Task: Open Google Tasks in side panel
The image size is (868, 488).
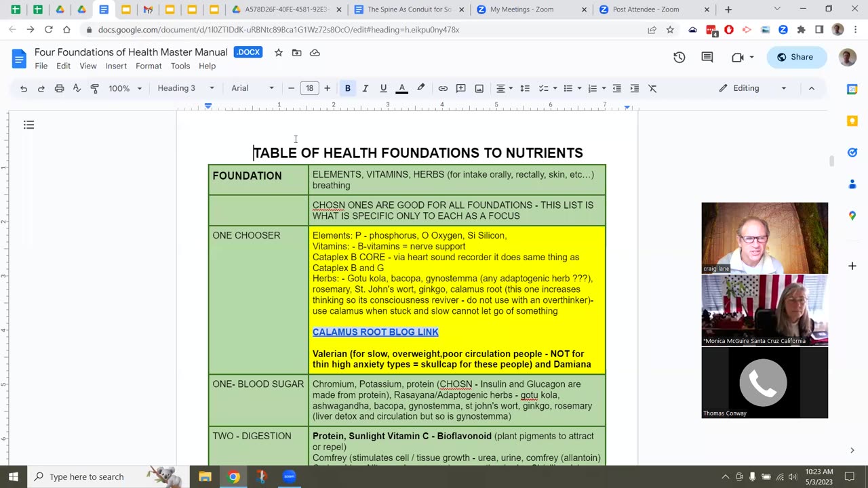Action: 852,152
